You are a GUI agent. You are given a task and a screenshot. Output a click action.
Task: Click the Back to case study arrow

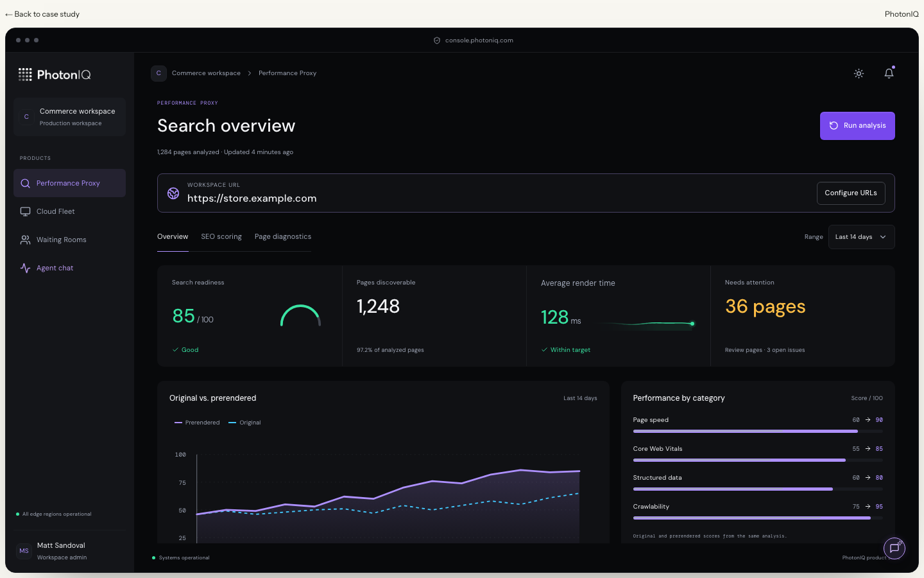point(9,14)
